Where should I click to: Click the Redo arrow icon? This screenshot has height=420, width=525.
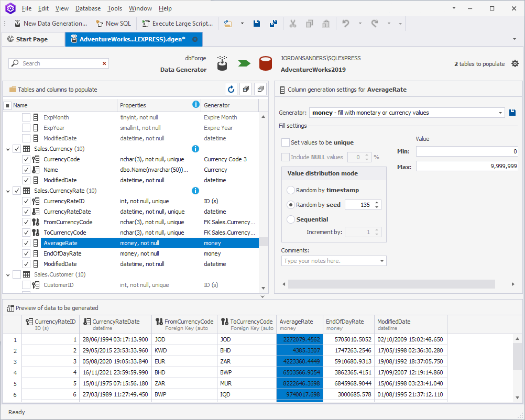(x=375, y=24)
